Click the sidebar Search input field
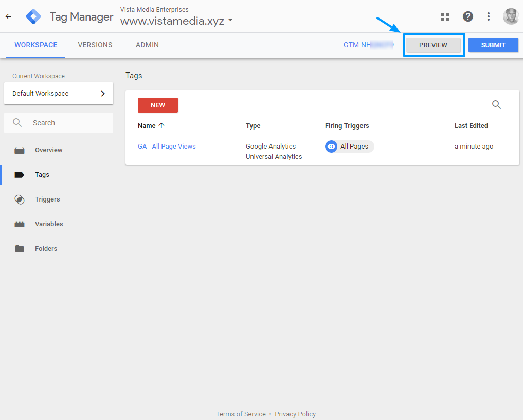 coord(67,123)
